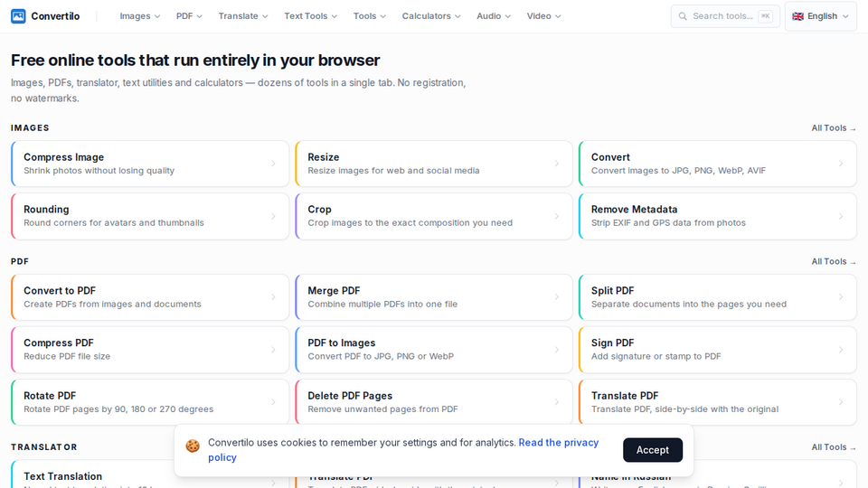868x488 pixels.
Task: Open the Compress PDF tool
Action: [x=150, y=350]
